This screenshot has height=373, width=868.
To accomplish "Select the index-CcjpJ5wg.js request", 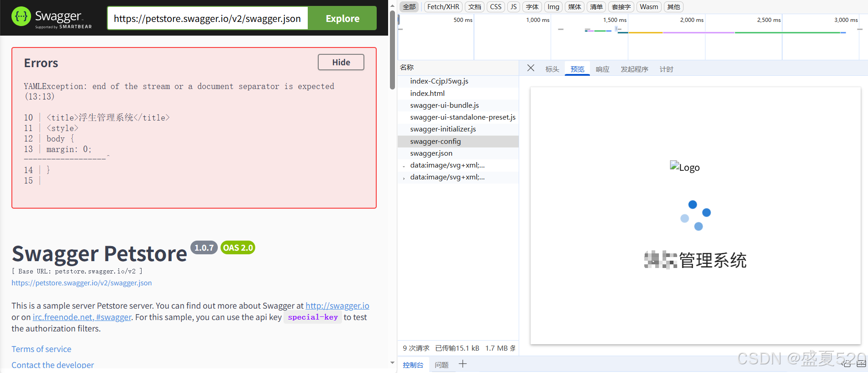I will [458, 81].
